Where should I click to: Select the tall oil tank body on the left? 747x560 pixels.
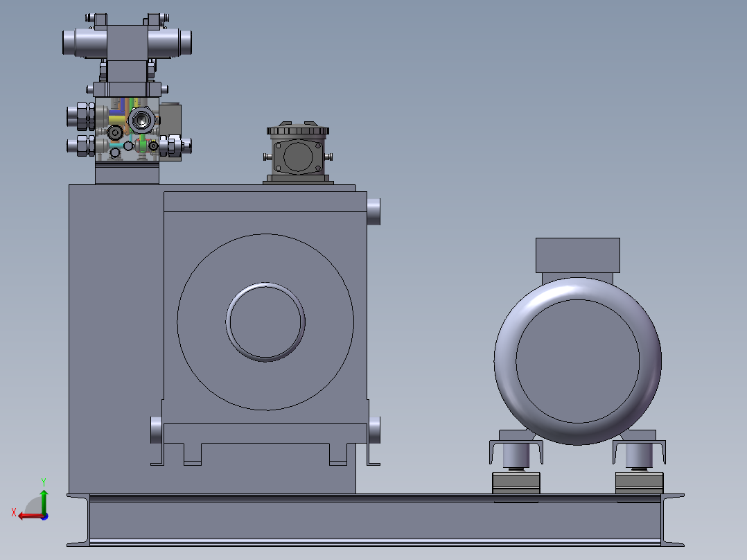tap(116, 339)
